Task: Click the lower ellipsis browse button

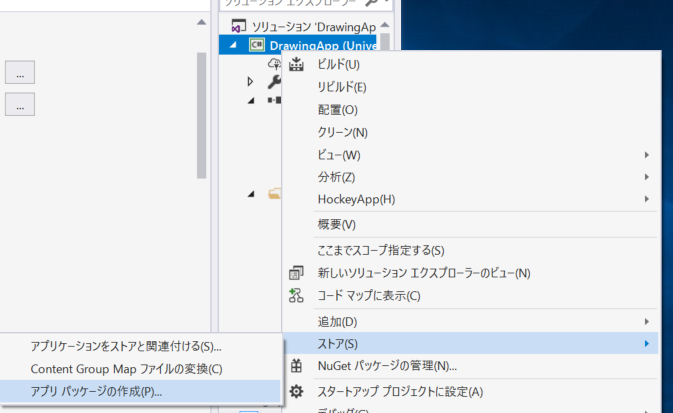Action: coord(20,104)
